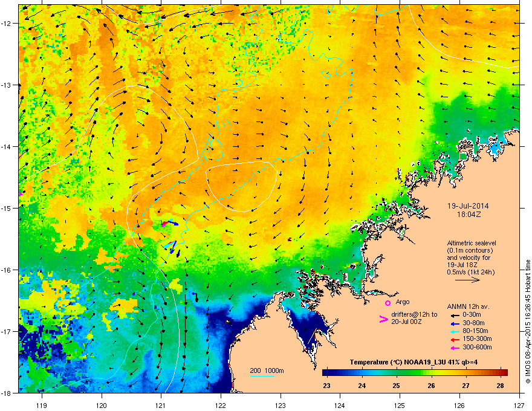Click the 'Argo' legend label
This screenshot has height=411, width=532.
click(x=403, y=302)
